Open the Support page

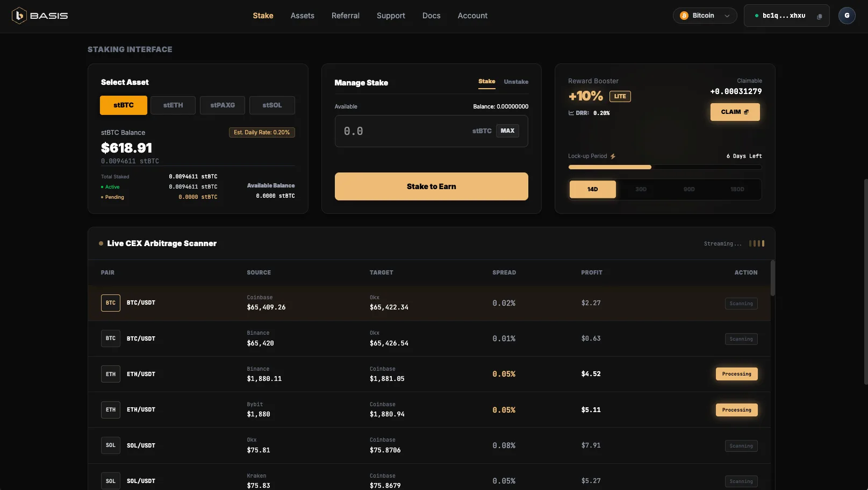point(391,16)
